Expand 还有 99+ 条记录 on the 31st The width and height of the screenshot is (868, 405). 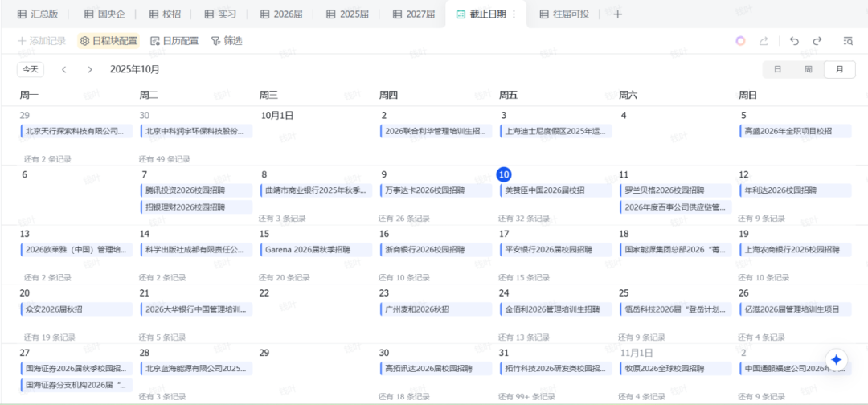[x=526, y=396]
